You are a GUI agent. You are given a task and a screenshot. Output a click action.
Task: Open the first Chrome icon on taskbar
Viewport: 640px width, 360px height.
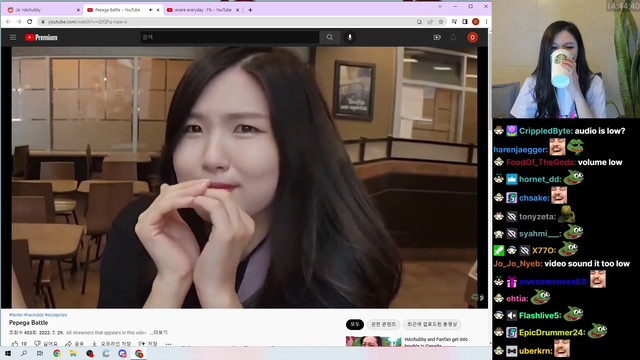coord(57,353)
